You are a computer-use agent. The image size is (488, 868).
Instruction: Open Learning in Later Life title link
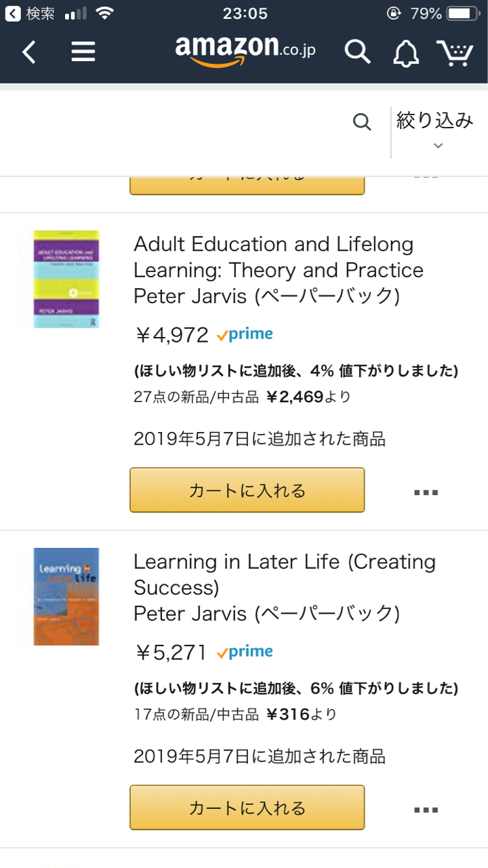pos(284,574)
